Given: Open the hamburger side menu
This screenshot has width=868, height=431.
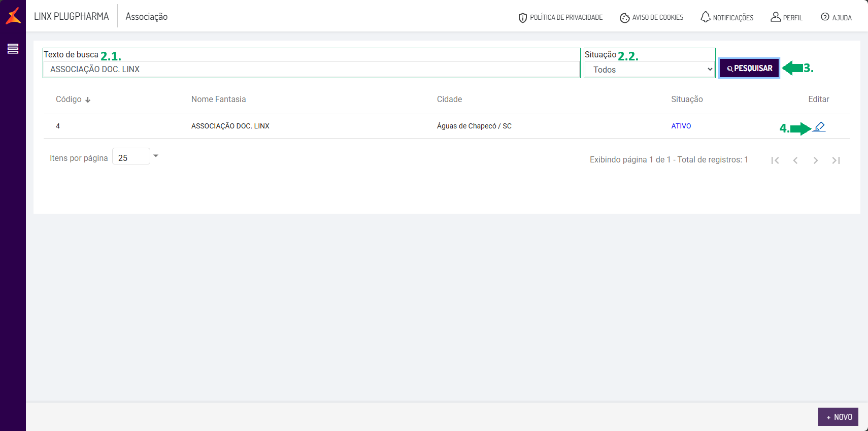Looking at the screenshot, I should pyautogui.click(x=13, y=49).
